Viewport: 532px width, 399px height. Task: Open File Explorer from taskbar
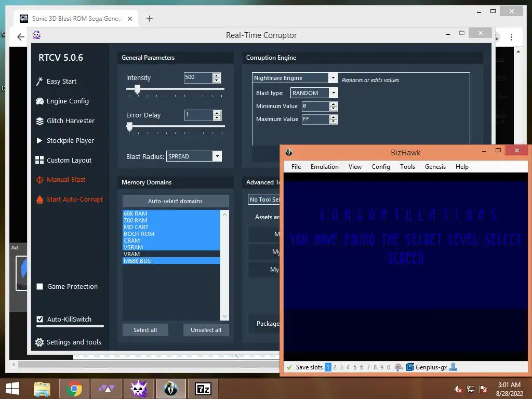pos(42,389)
